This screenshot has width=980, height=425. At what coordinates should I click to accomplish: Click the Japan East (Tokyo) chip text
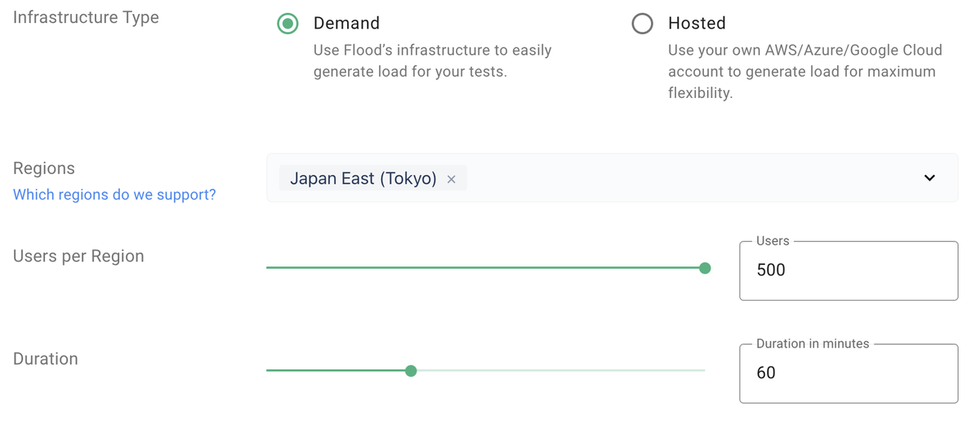click(x=363, y=178)
